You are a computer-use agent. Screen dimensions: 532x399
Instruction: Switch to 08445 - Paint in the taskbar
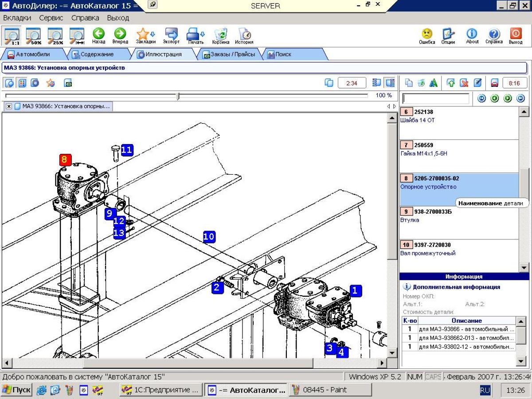tap(330, 390)
